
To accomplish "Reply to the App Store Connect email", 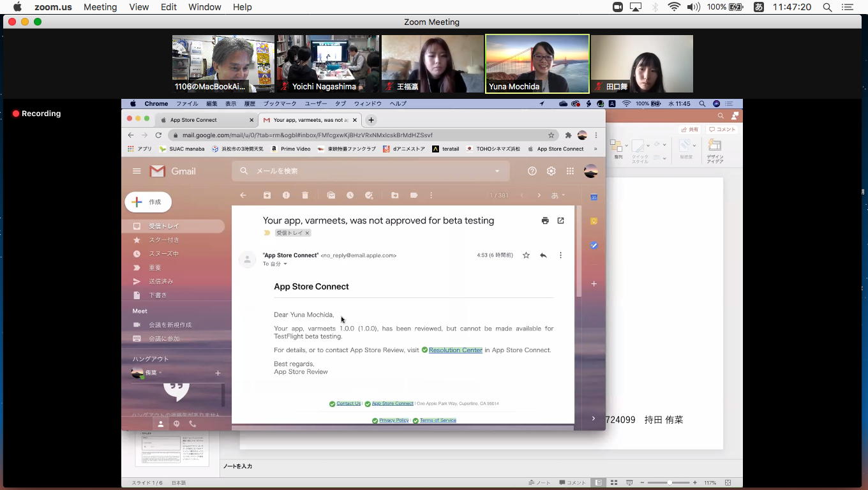I will coord(543,255).
